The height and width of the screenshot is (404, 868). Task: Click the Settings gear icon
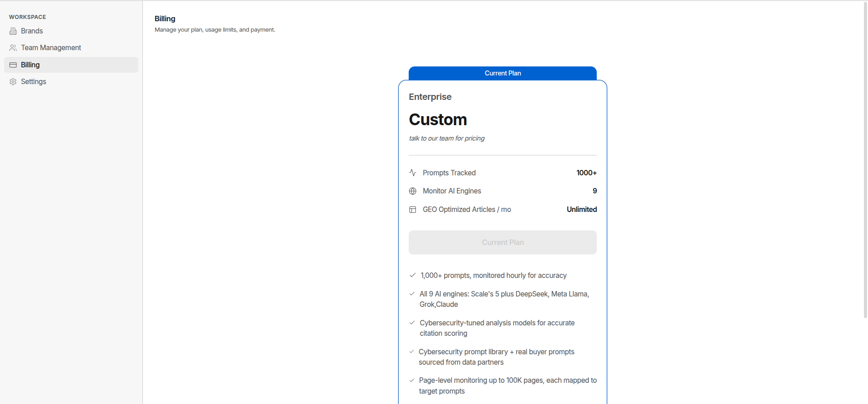(13, 82)
